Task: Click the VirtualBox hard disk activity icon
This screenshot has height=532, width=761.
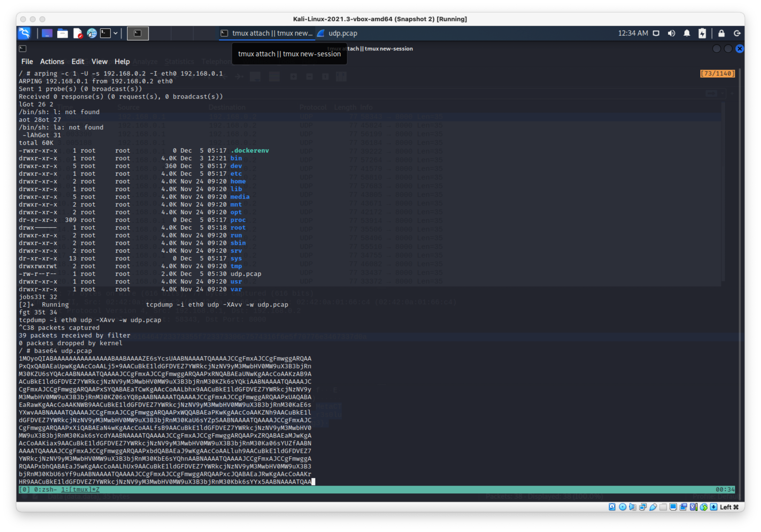Action: pos(612,507)
